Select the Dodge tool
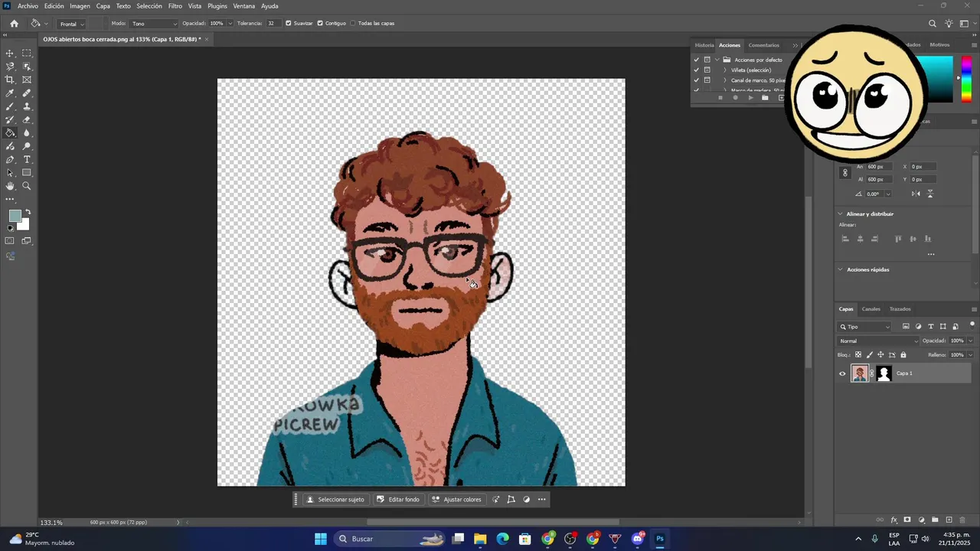This screenshot has height=551, width=980. [x=27, y=146]
